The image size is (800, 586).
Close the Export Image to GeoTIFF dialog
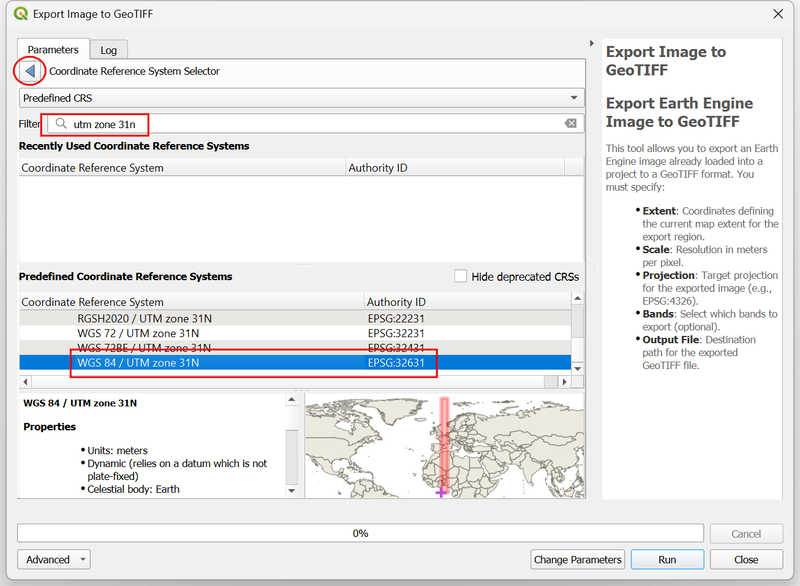pos(778,14)
